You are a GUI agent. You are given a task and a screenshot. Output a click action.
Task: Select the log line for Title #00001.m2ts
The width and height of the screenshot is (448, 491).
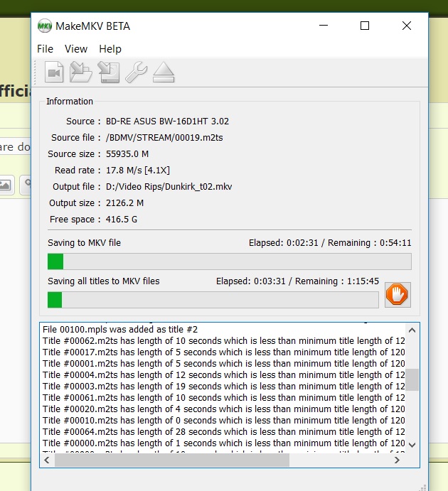tap(224, 364)
